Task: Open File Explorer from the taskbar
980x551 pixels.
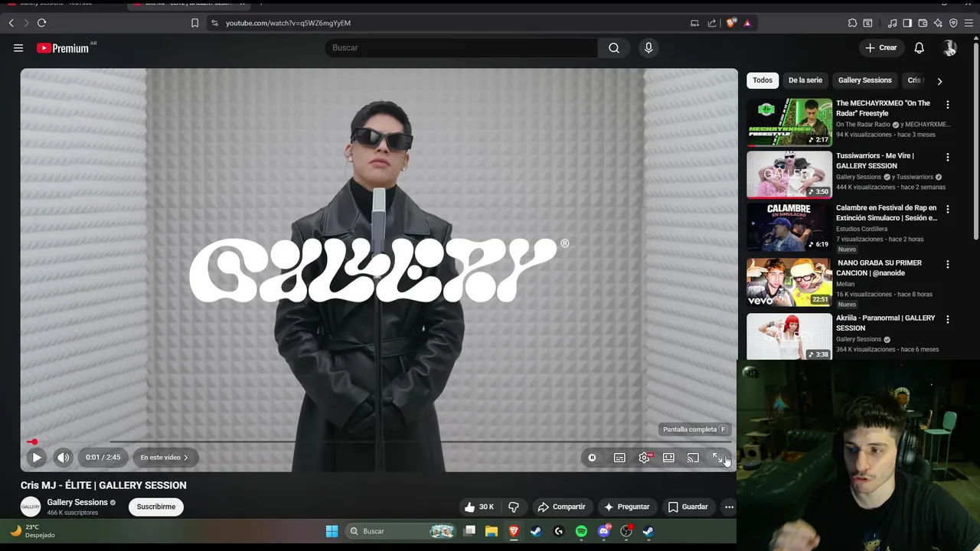Action: click(492, 531)
